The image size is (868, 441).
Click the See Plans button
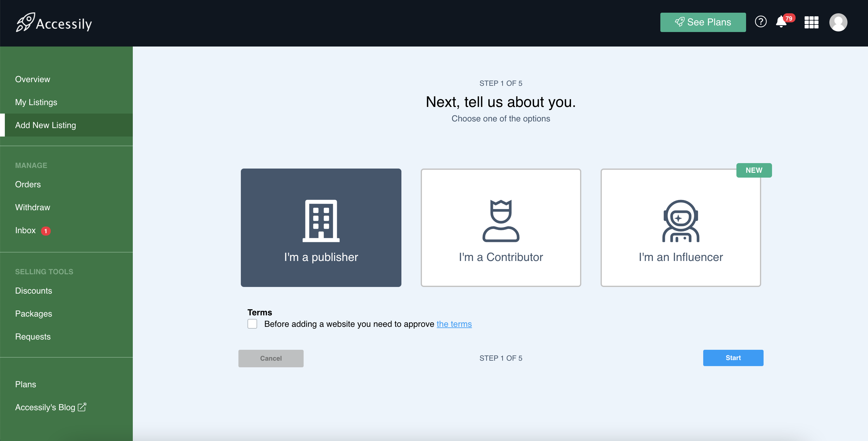point(703,22)
